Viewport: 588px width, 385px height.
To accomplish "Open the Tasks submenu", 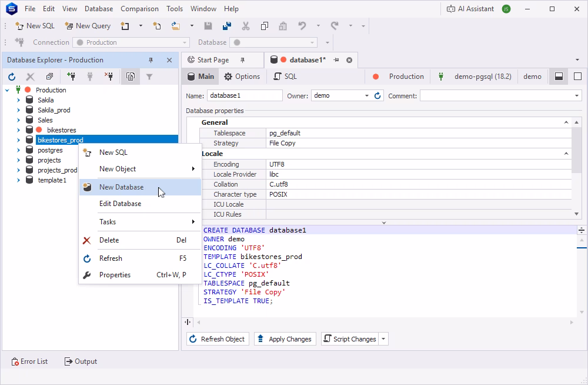I will pos(141,222).
